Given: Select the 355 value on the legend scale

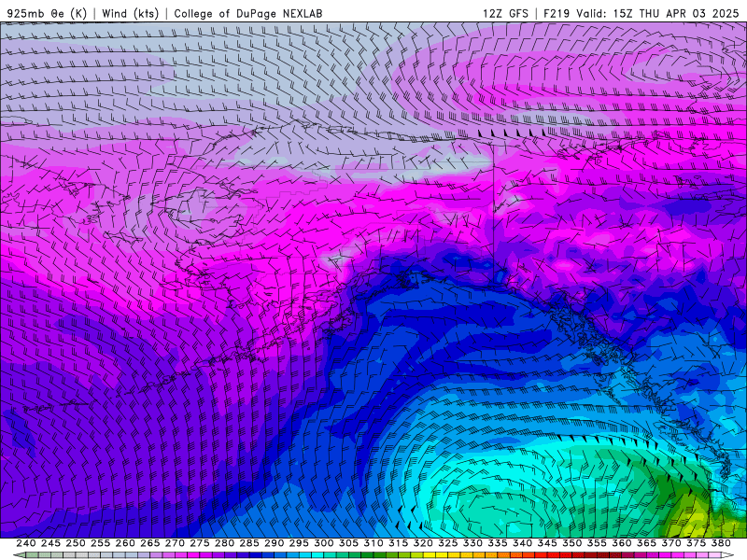Looking at the screenshot, I should pos(597,543).
